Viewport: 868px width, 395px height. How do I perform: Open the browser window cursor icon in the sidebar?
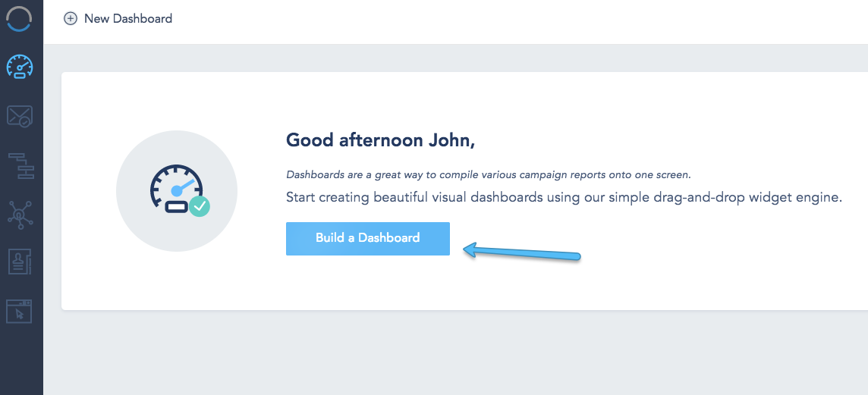coord(20,311)
